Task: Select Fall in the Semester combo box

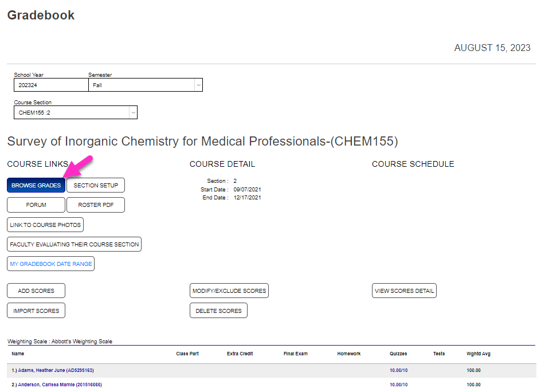Action: [143, 85]
